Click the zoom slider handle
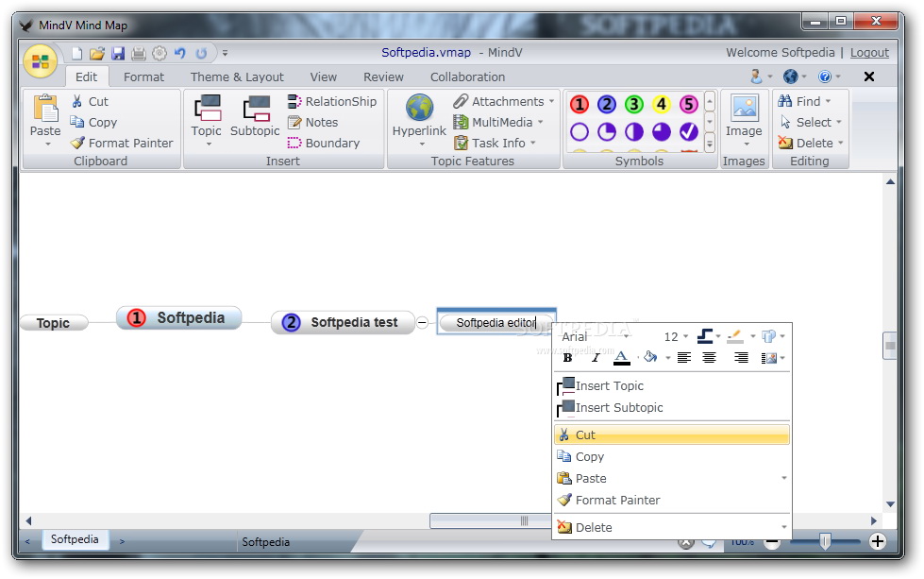924x579 pixels. tap(825, 541)
